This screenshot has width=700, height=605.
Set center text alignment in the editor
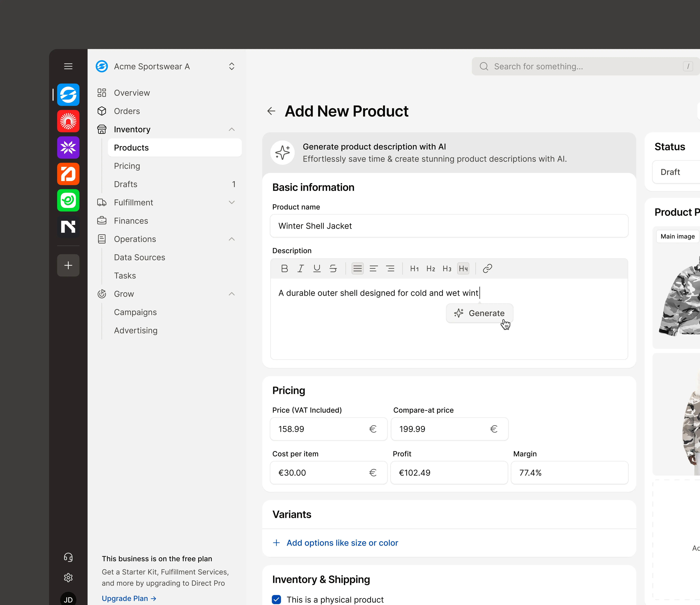point(374,268)
